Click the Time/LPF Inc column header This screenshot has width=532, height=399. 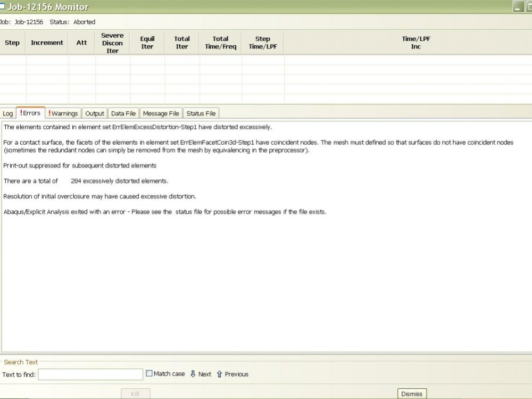coord(415,43)
